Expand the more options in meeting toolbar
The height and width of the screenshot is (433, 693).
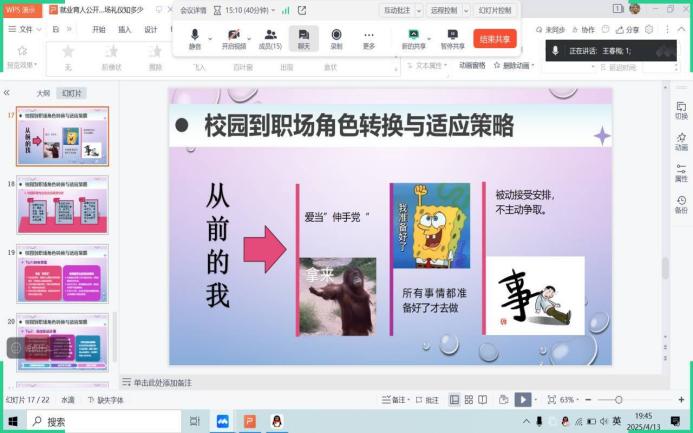point(369,38)
